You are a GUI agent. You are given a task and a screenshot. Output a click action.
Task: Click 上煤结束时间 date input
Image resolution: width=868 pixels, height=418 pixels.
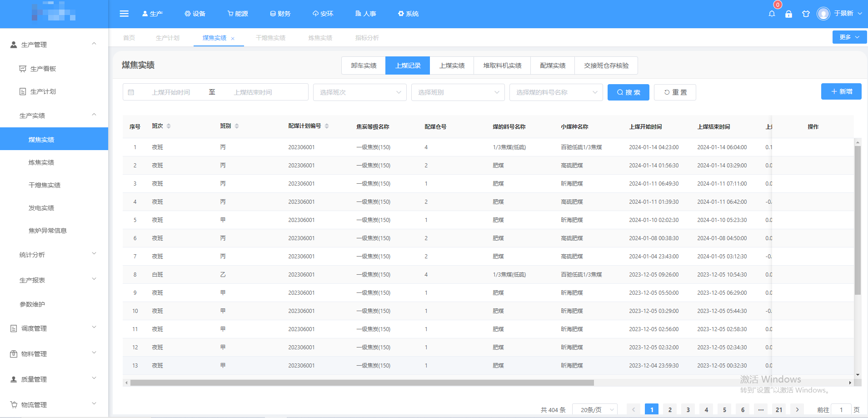pos(253,92)
